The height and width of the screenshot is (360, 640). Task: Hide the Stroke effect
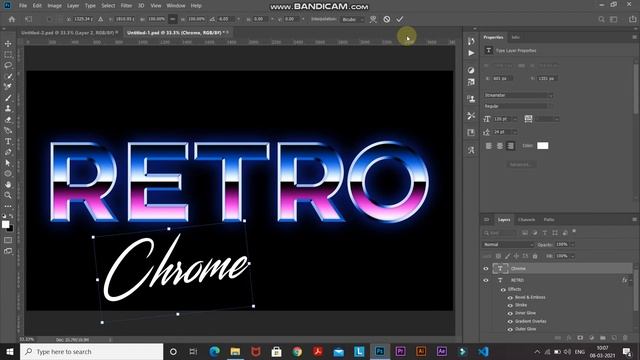coord(510,305)
